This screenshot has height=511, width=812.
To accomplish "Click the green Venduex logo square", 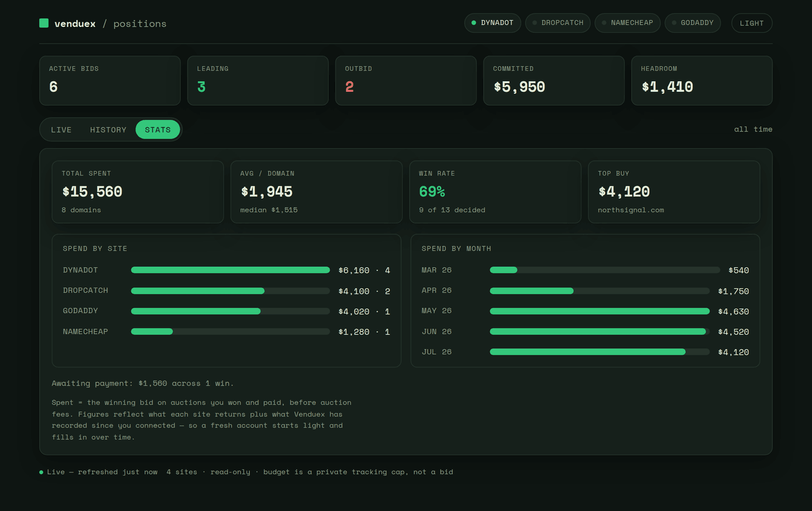I will [44, 23].
